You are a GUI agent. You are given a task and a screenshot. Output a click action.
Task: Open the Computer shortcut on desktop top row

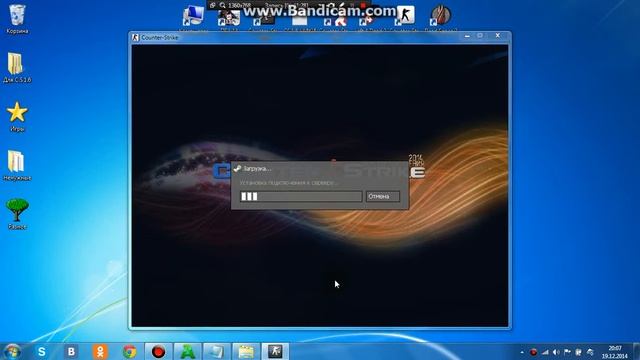pyautogui.click(x=193, y=17)
